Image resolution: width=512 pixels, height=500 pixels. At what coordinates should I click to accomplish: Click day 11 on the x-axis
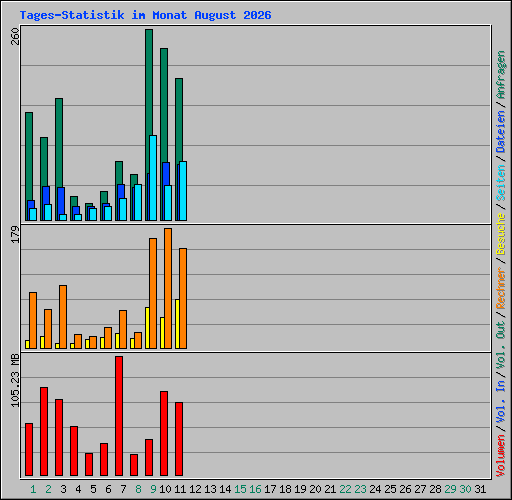(x=180, y=489)
